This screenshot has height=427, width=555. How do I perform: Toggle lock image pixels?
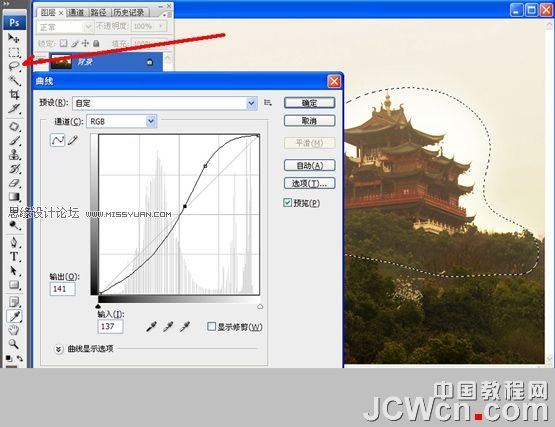pos(74,44)
